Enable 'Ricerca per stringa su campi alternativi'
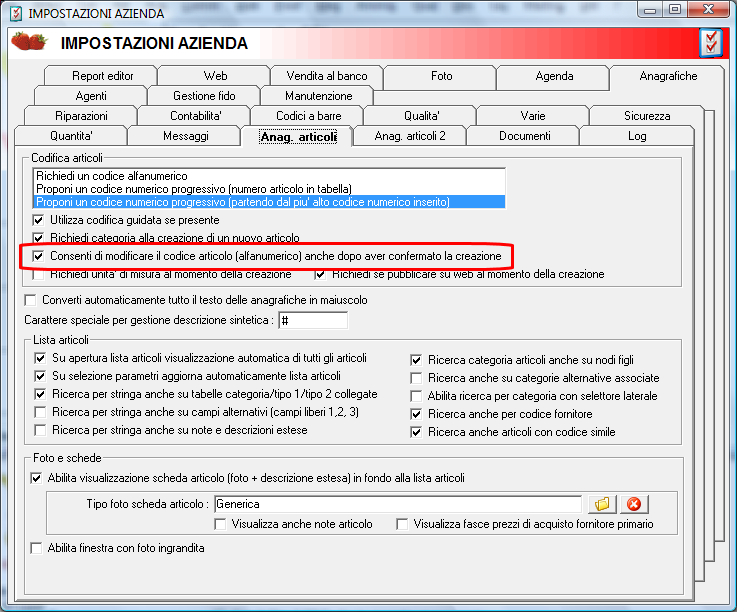 click(40, 413)
